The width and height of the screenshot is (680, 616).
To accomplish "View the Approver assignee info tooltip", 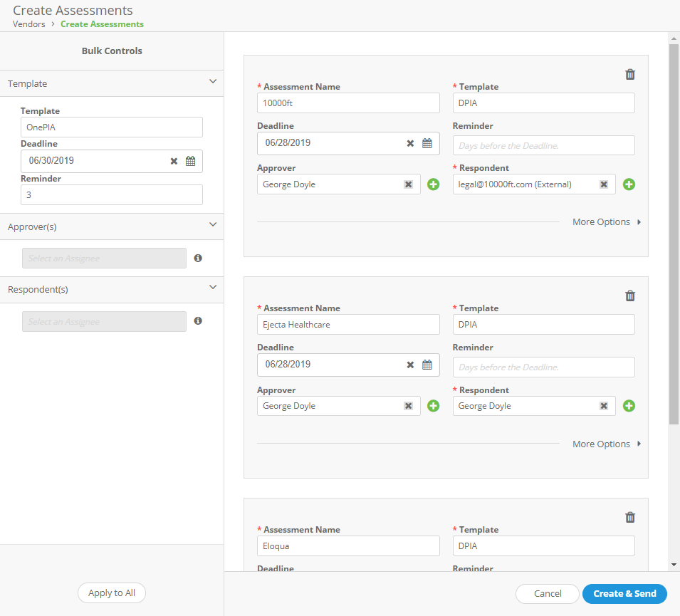I will point(197,258).
